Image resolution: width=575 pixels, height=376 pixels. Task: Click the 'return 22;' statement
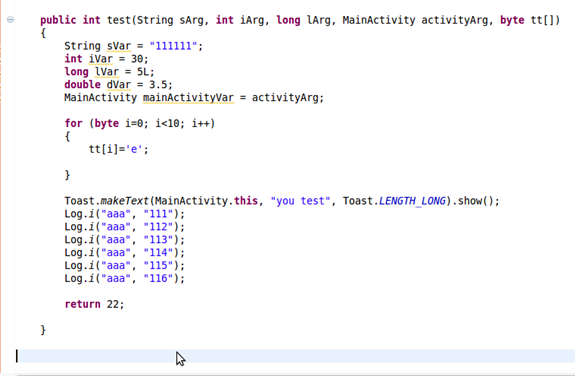pos(94,304)
